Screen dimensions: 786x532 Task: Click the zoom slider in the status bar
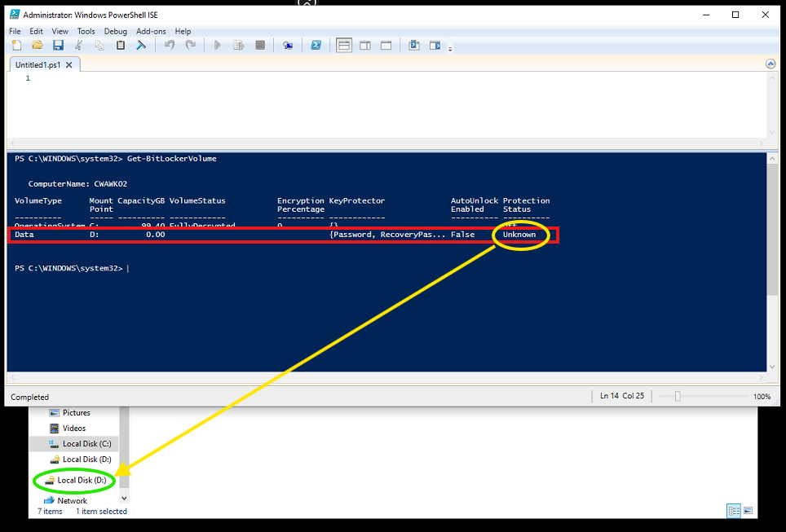678,397
